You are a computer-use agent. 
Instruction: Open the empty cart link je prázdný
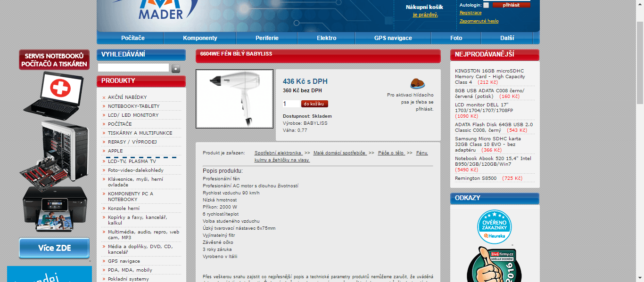tap(425, 15)
